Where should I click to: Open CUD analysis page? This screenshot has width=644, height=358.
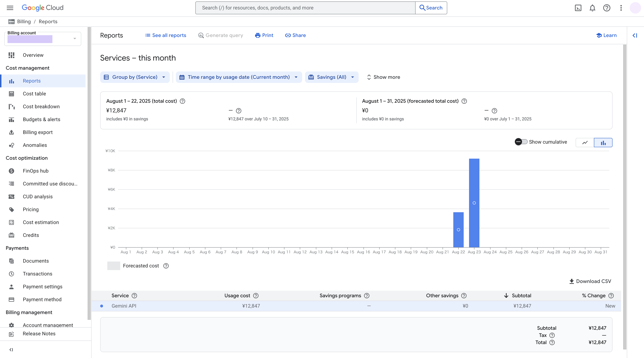[43, 197]
